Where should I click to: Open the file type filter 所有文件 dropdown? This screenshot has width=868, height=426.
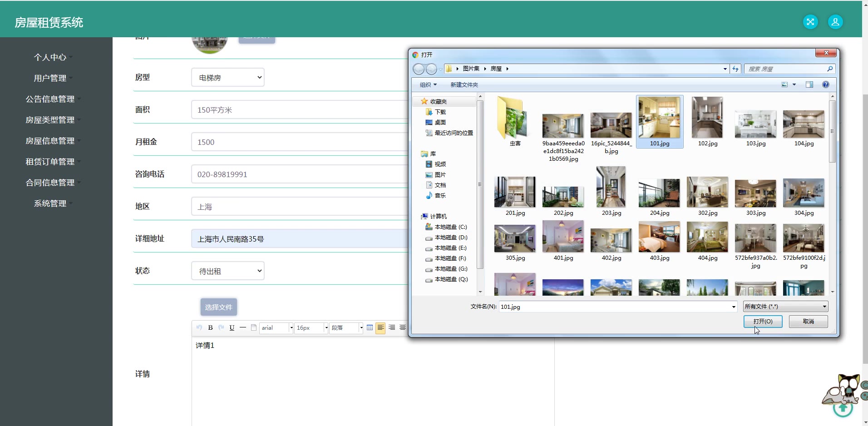785,307
